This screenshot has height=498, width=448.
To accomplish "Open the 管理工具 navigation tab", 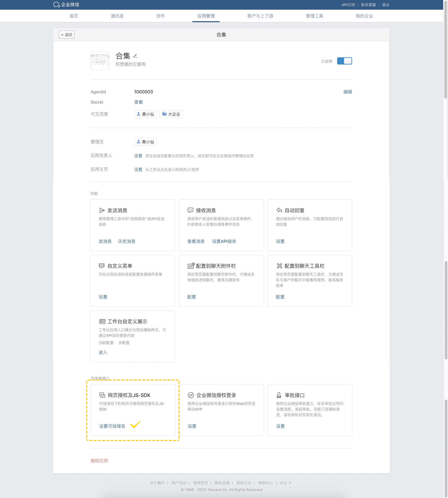I will (314, 16).
